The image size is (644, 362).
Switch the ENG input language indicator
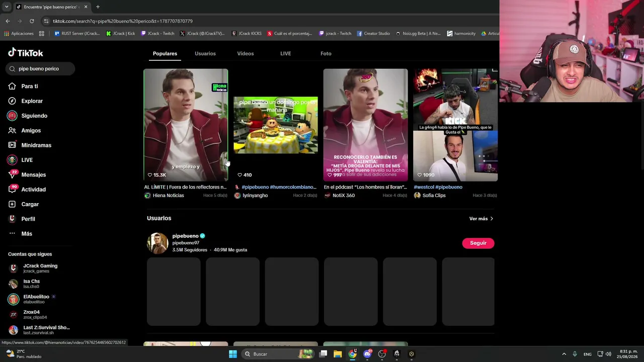(588, 354)
